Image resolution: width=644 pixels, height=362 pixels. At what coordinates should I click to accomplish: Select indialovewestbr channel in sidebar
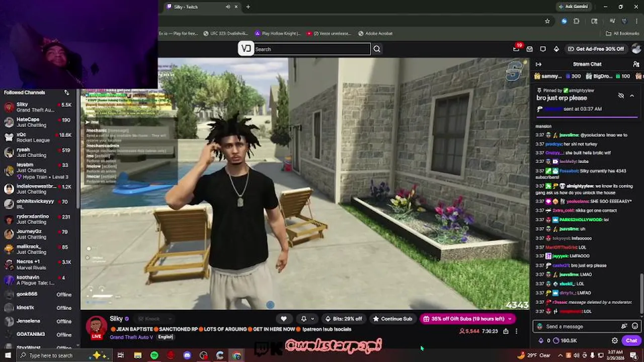39,189
